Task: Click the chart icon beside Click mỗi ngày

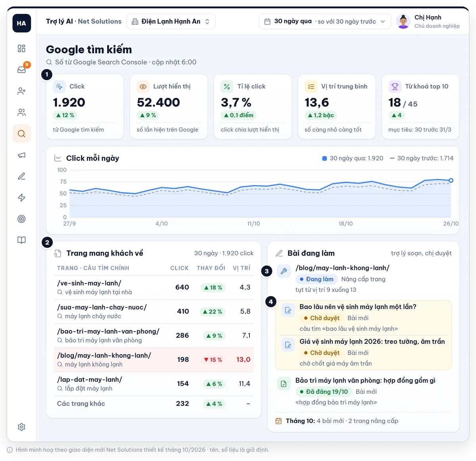Action: 58,158
